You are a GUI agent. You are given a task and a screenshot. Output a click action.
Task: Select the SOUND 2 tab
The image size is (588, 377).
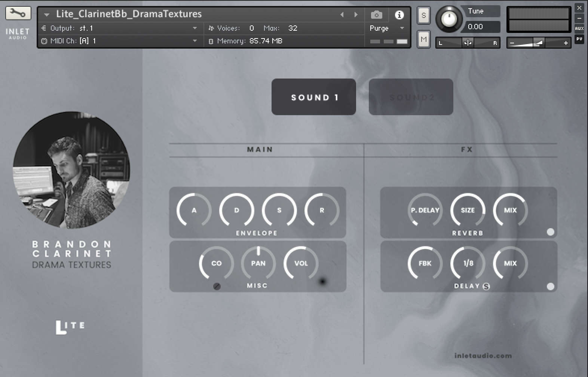click(411, 97)
